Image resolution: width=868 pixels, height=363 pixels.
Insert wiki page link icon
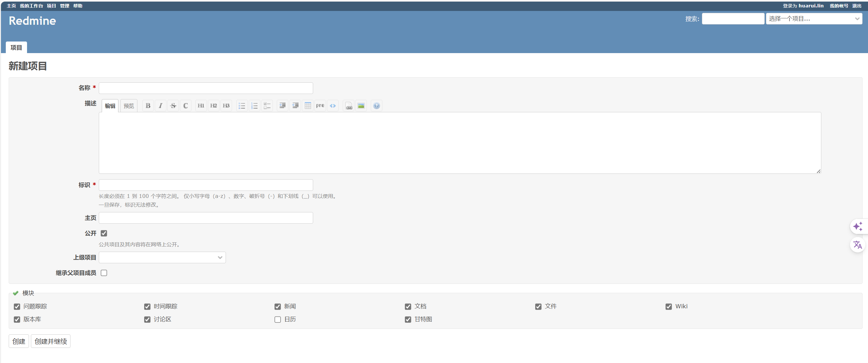click(349, 106)
